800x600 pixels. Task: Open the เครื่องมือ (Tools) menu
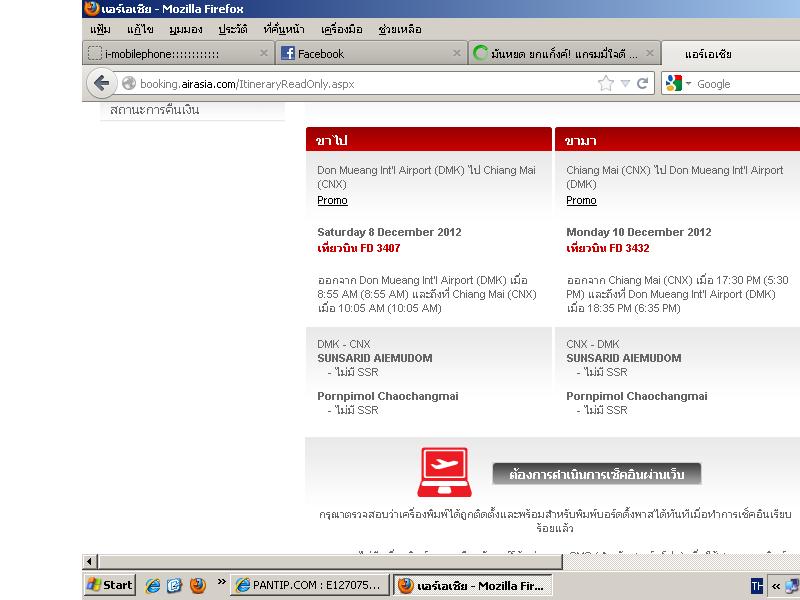pos(341,30)
